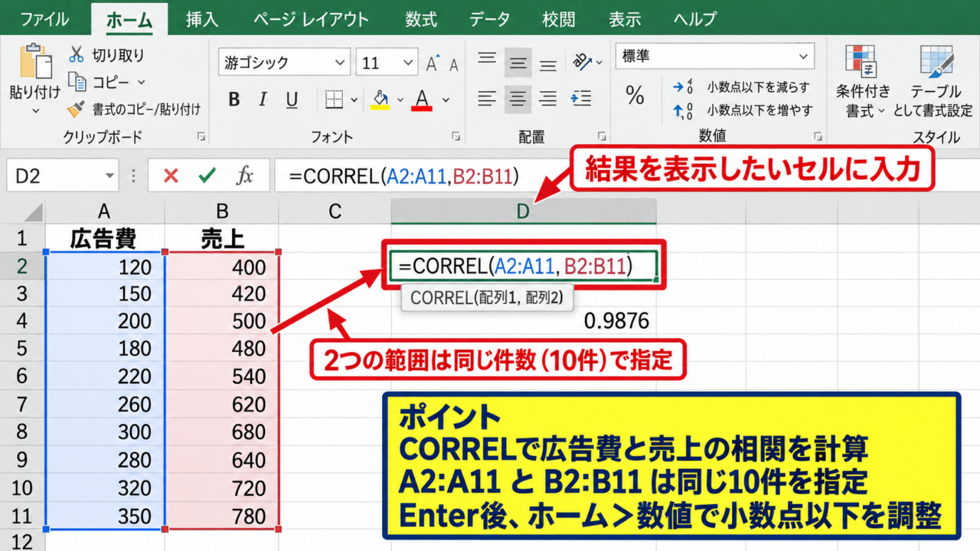Toggle bold formatting (B)
980x551 pixels.
234,99
